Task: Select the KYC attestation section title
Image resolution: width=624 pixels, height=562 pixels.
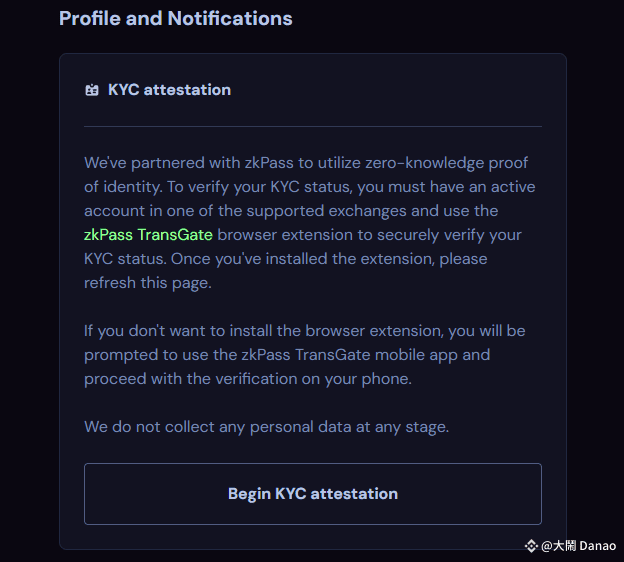Action: point(169,90)
